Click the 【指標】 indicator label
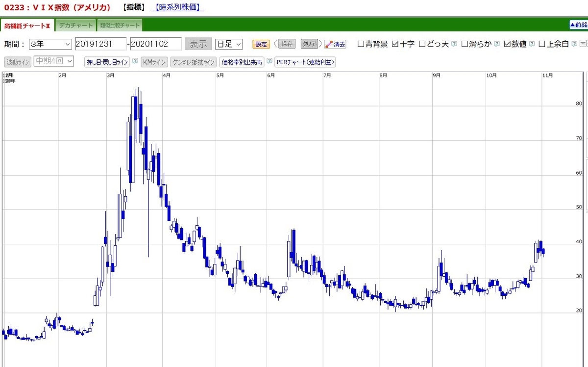 pyautogui.click(x=133, y=8)
